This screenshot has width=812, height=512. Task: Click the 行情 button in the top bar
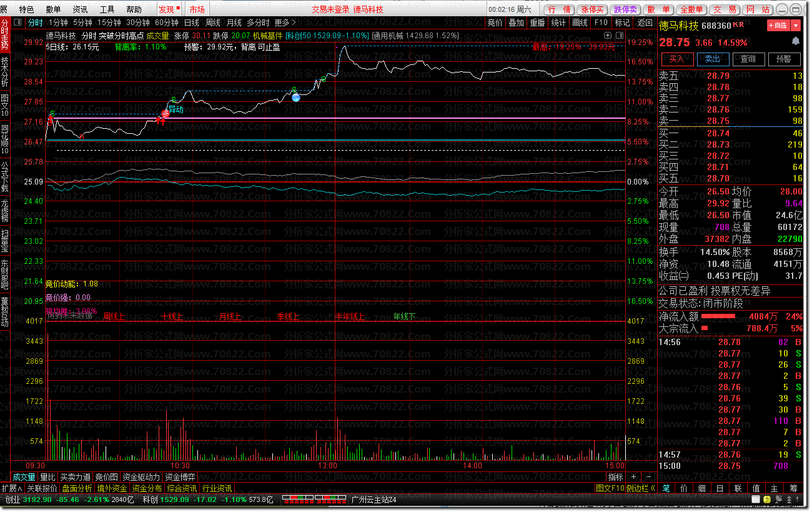click(559, 9)
